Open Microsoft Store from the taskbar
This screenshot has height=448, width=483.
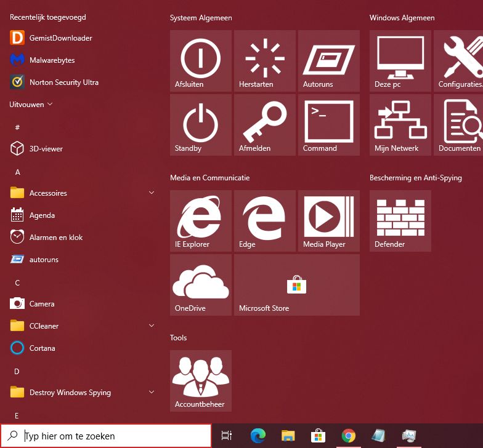pyautogui.click(x=318, y=436)
